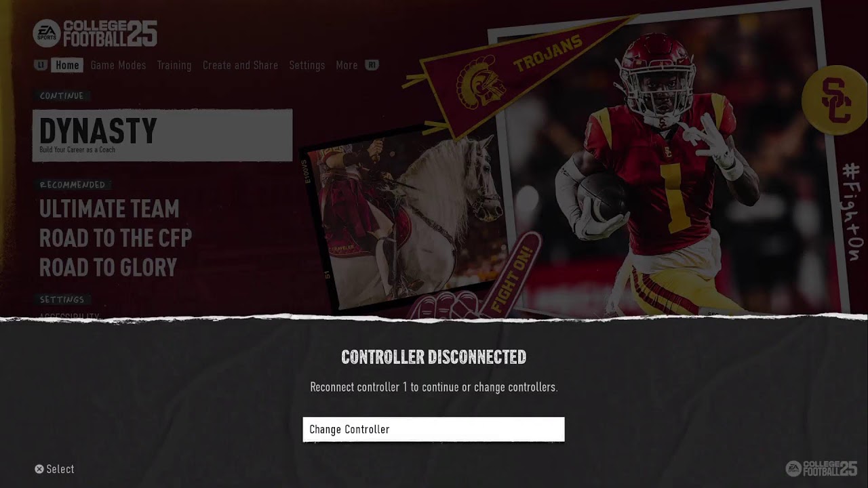Click the College Football 25 watermark logo

point(821,468)
